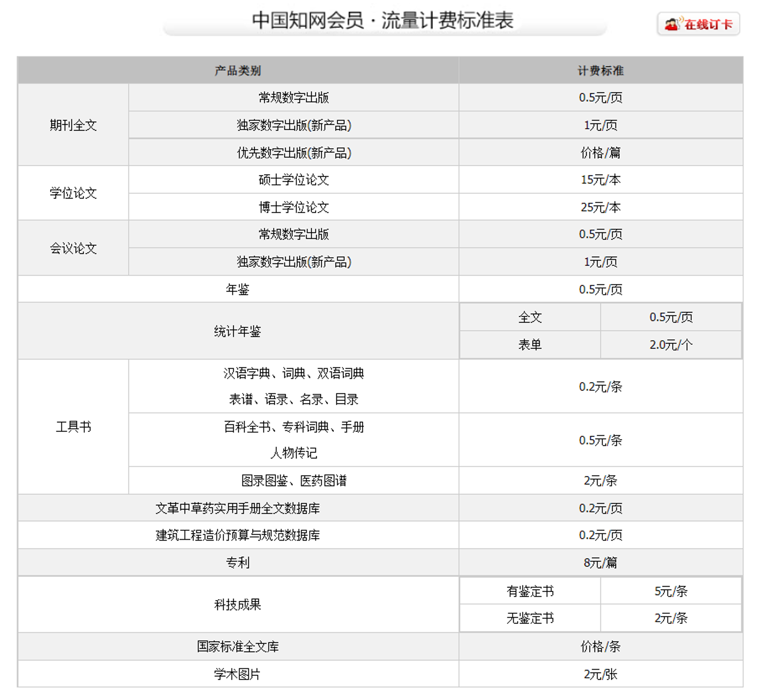Click the 期刊全文 category cell

point(73,125)
